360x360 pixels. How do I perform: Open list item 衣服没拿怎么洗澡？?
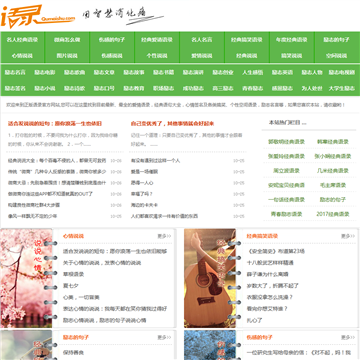270,297
